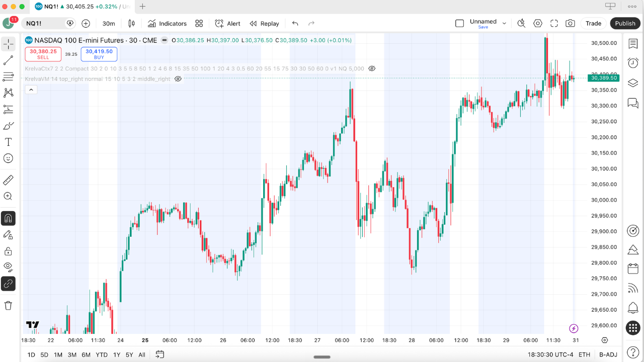Open chart settings hexagon icon
This screenshot has width=644, height=362.
coord(538,23)
